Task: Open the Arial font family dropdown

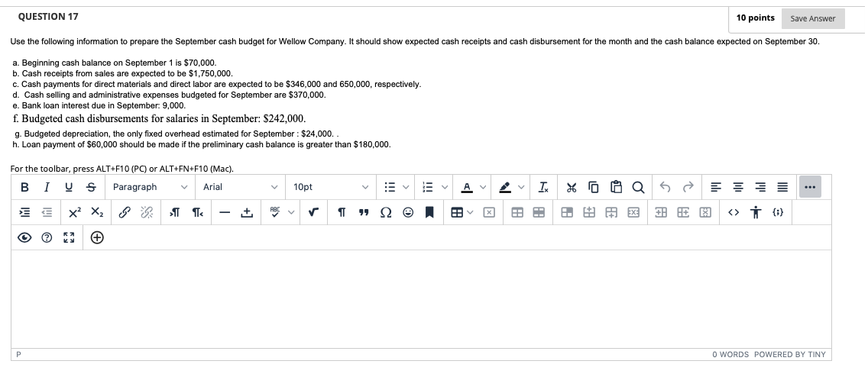Action: tap(240, 188)
